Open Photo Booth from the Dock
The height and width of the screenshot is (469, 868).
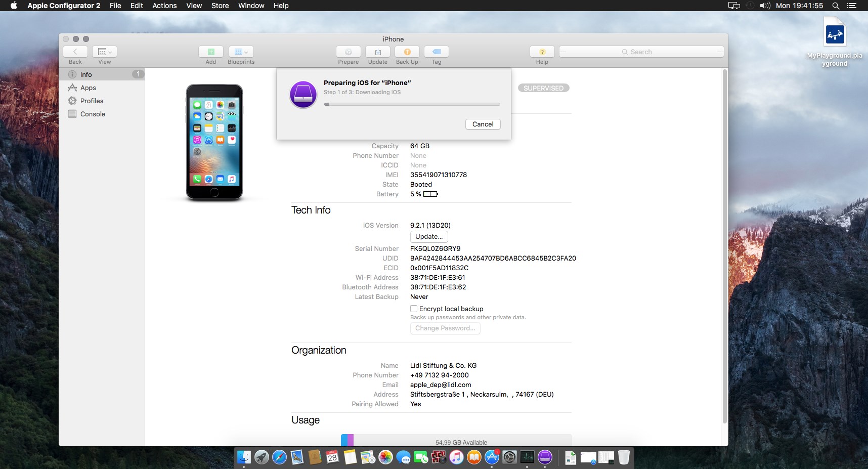coord(439,457)
